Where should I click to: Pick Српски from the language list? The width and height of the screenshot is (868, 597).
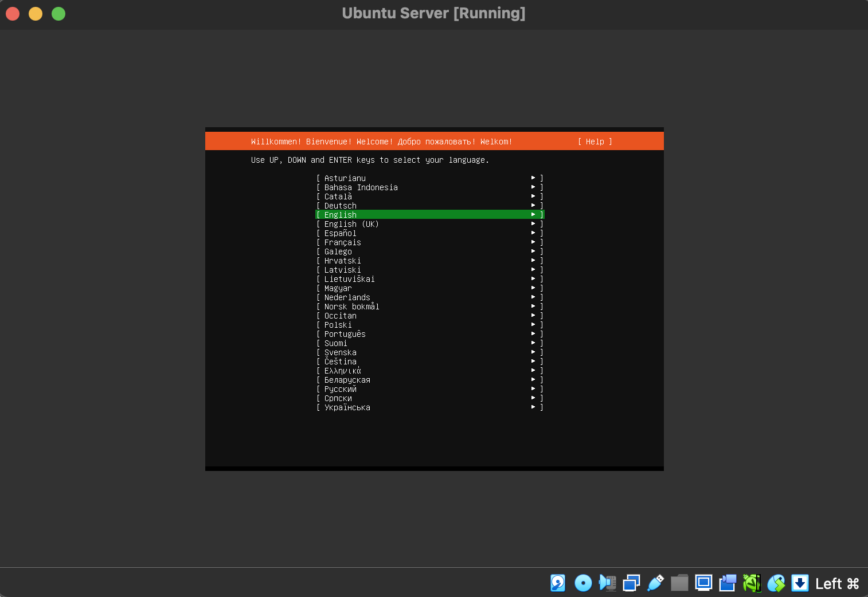430,398
